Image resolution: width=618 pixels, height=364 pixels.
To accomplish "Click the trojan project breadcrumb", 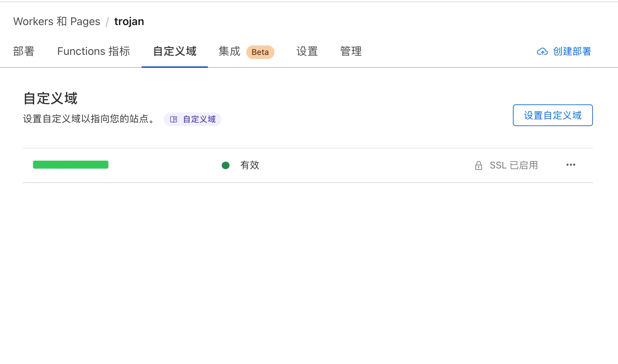I will click(x=129, y=21).
